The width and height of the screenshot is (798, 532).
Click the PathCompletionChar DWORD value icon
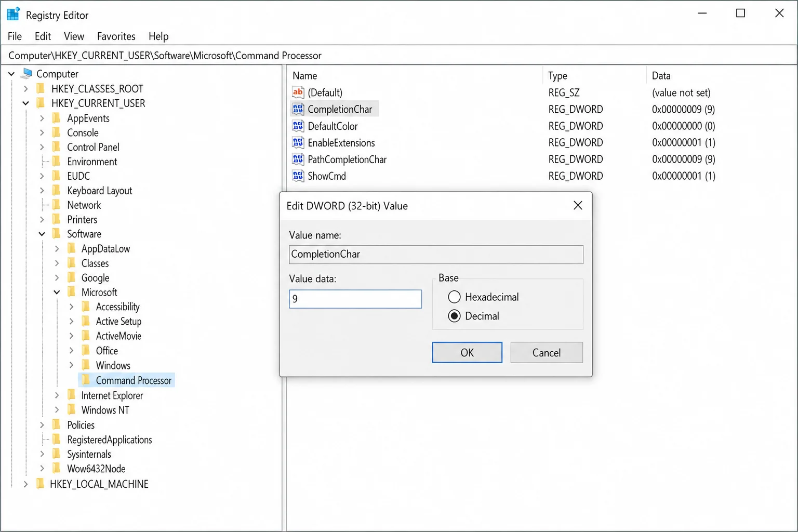pos(298,159)
